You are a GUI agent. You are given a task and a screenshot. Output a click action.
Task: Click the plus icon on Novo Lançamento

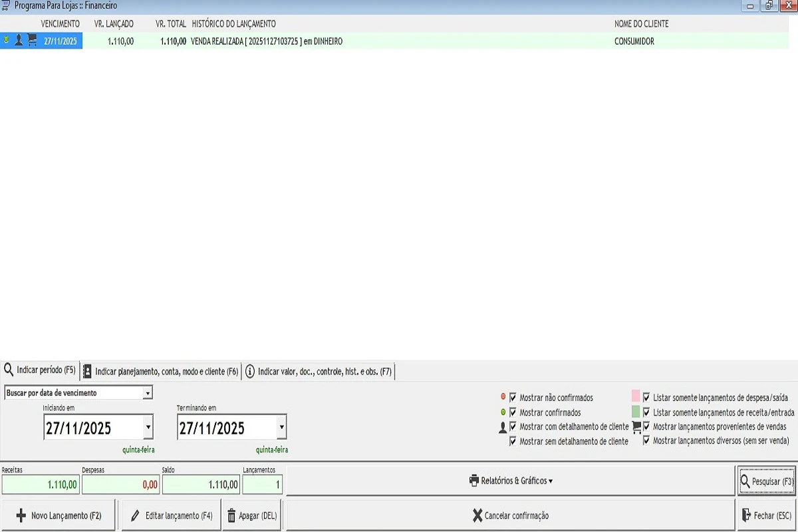[x=21, y=515]
